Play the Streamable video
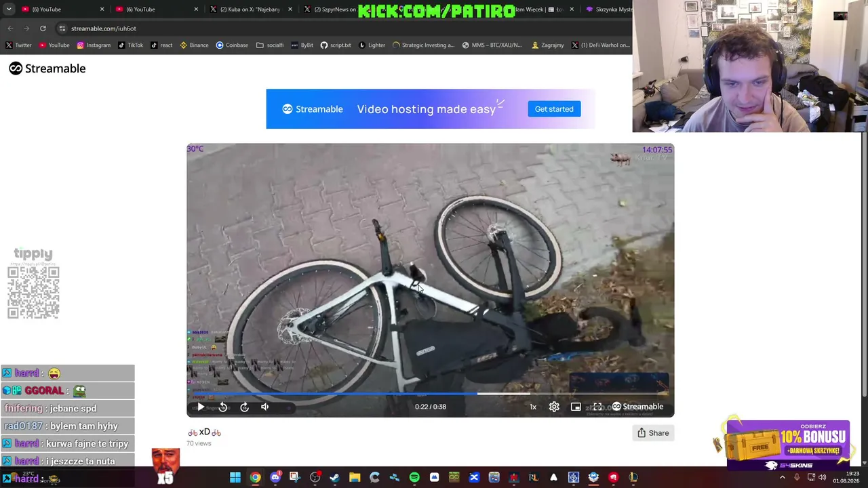The height and width of the screenshot is (488, 868). pyautogui.click(x=201, y=407)
